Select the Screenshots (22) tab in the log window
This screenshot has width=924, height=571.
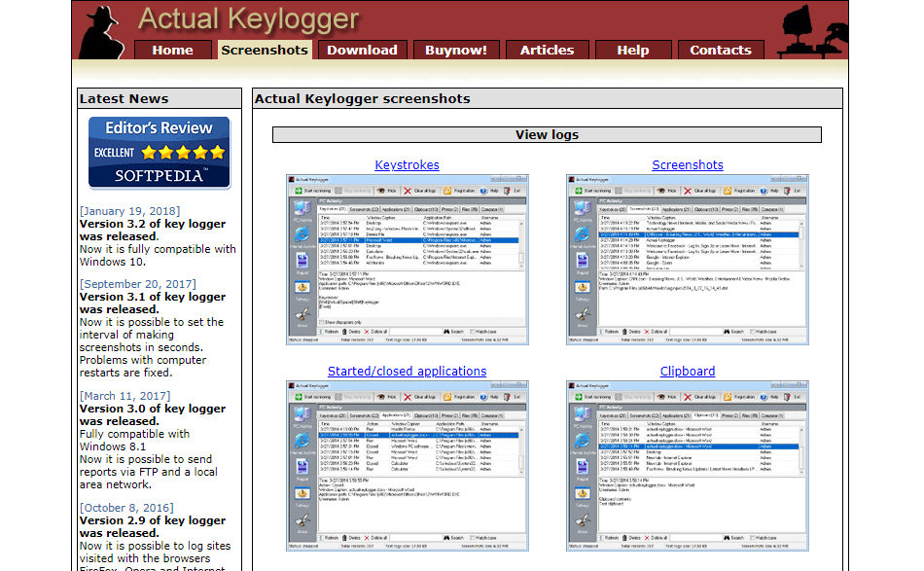(363, 208)
